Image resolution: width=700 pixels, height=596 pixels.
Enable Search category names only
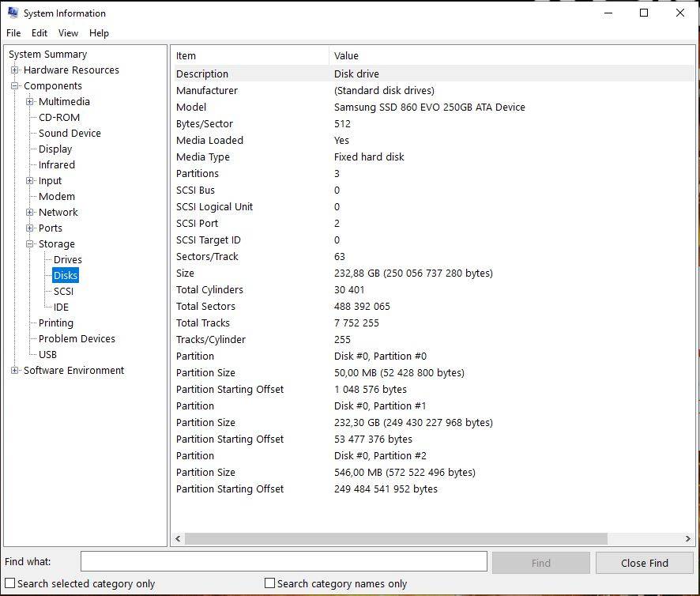pyautogui.click(x=269, y=583)
